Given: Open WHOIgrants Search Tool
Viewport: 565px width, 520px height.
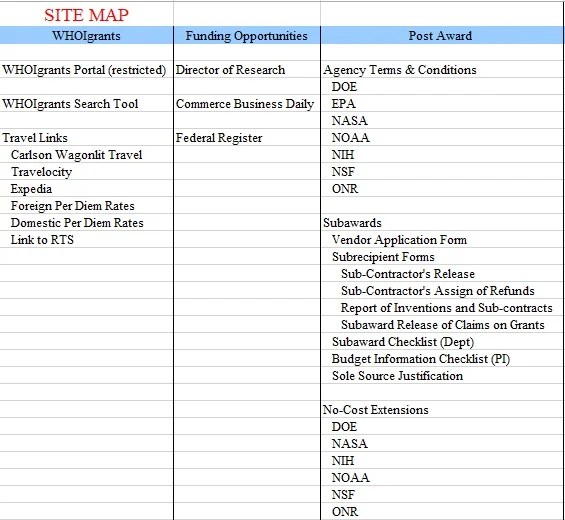Looking at the screenshot, I should pos(70,104).
